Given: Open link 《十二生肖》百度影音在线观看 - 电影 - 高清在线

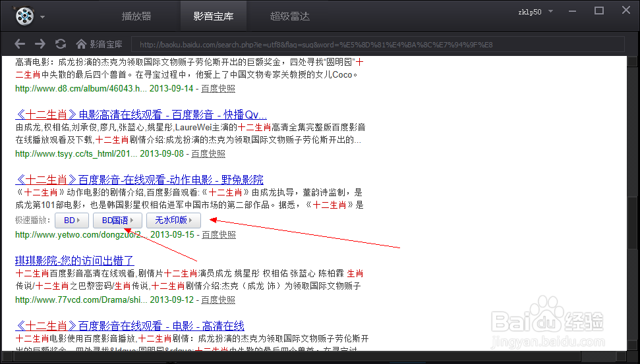Looking at the screenshot, I should (x=130, y=326).
